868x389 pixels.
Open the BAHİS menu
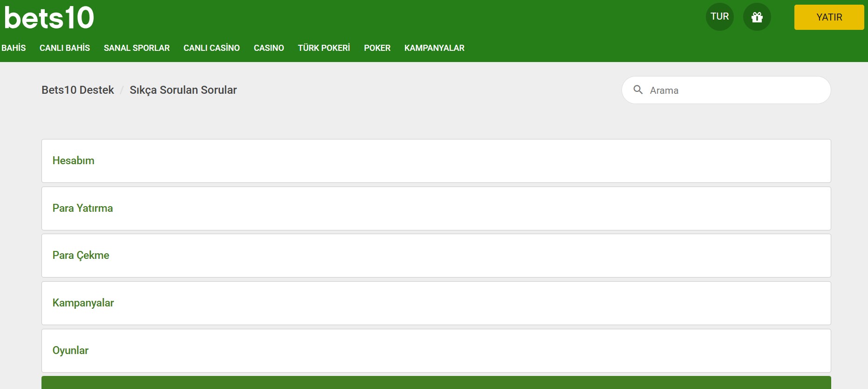coord(14,48)
